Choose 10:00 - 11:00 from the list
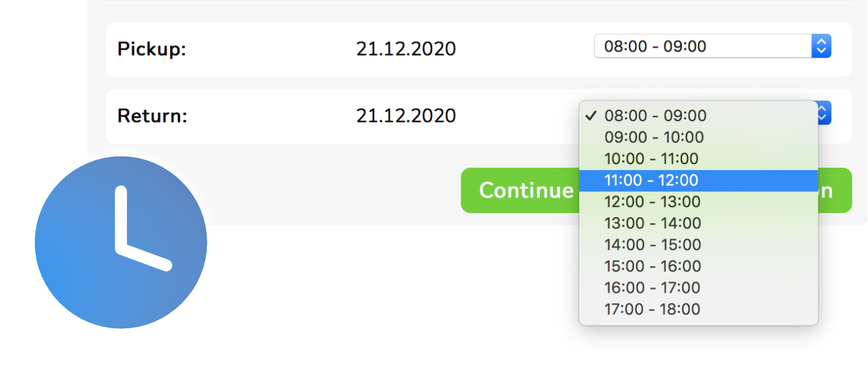 click(699, 159)
